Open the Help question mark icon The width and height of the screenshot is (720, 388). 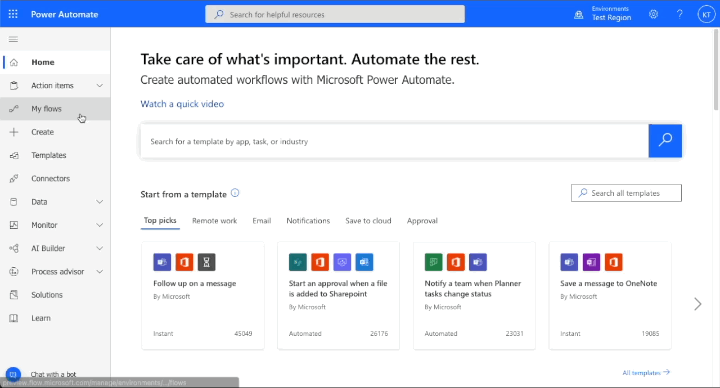click(680, 14)
